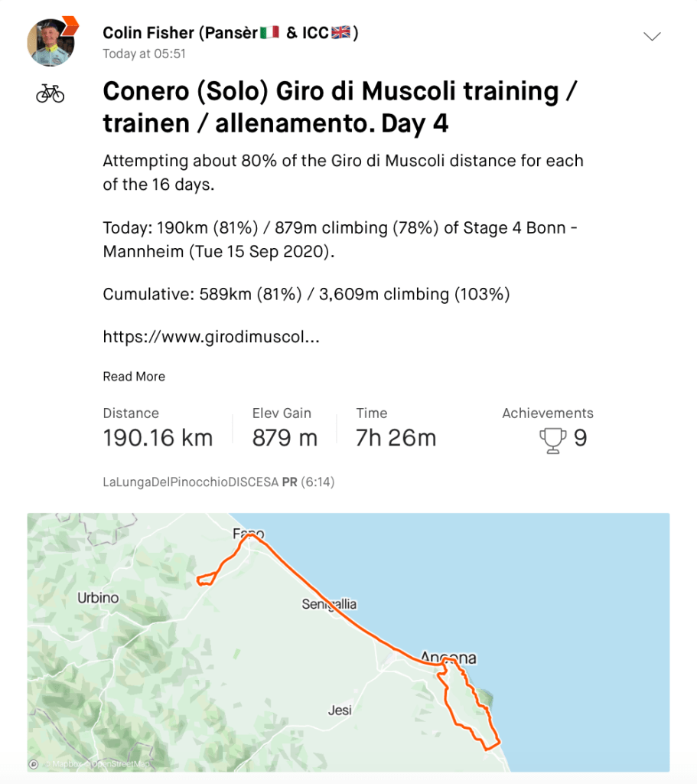This screenshot has width=697, height=784.
Task: Click the Fano label on the map
Action: [x=248, y=534]
